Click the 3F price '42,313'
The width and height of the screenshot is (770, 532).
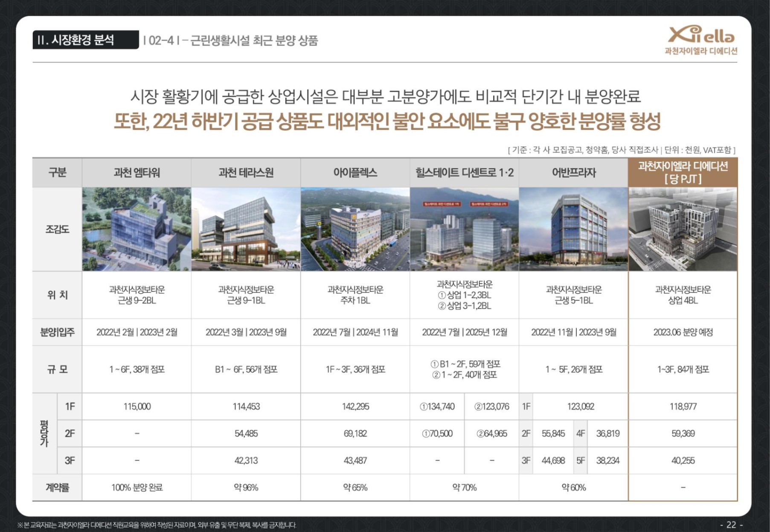[246, 460]
